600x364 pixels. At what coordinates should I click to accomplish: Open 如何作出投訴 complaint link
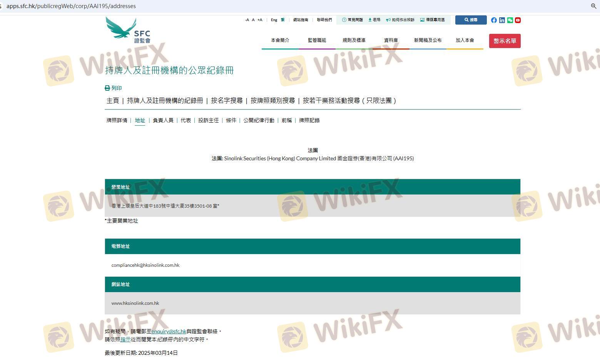click(400, 20)
